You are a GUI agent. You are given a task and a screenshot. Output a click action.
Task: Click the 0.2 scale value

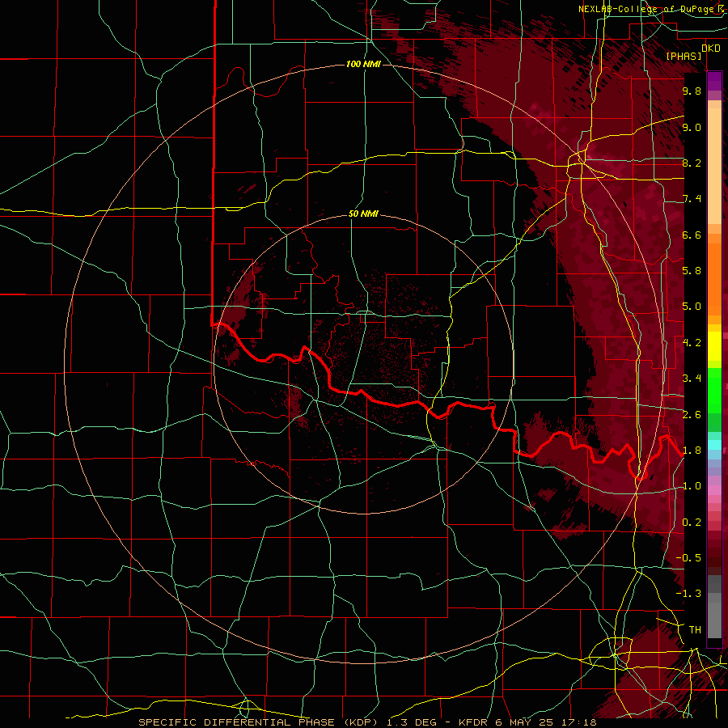[692, 523]
